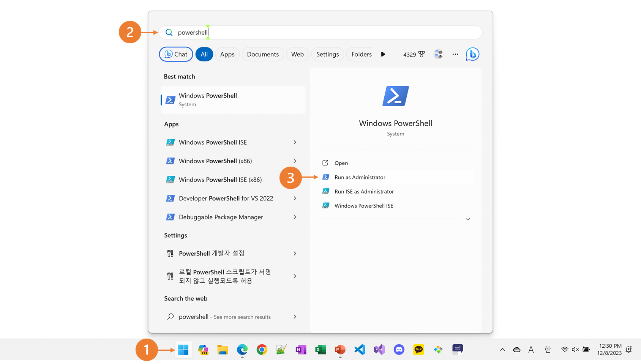Open Windows PowerShell ISE (x86) result
This screenshot has width=641, height=364.
coord(233,180)
